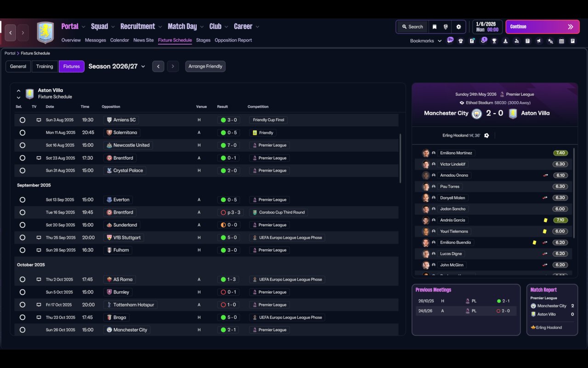This screenshot has width=588, height=368.
Task: Open the shirt icon in shortcut bar
Action: 461,41
